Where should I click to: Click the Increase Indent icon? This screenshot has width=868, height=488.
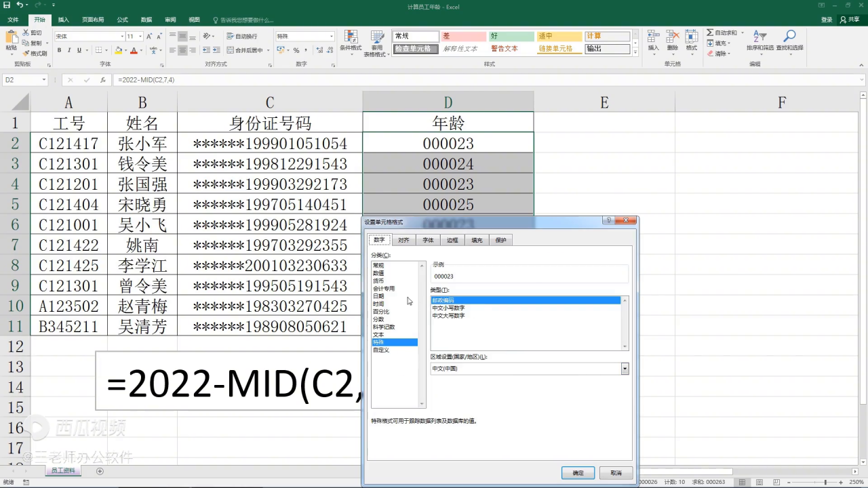(x=216, y=50)
